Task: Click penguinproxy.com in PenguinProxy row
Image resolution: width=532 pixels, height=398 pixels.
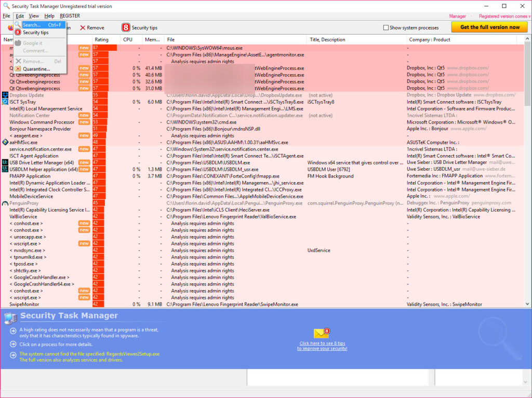Action: (x=491, y=203)
